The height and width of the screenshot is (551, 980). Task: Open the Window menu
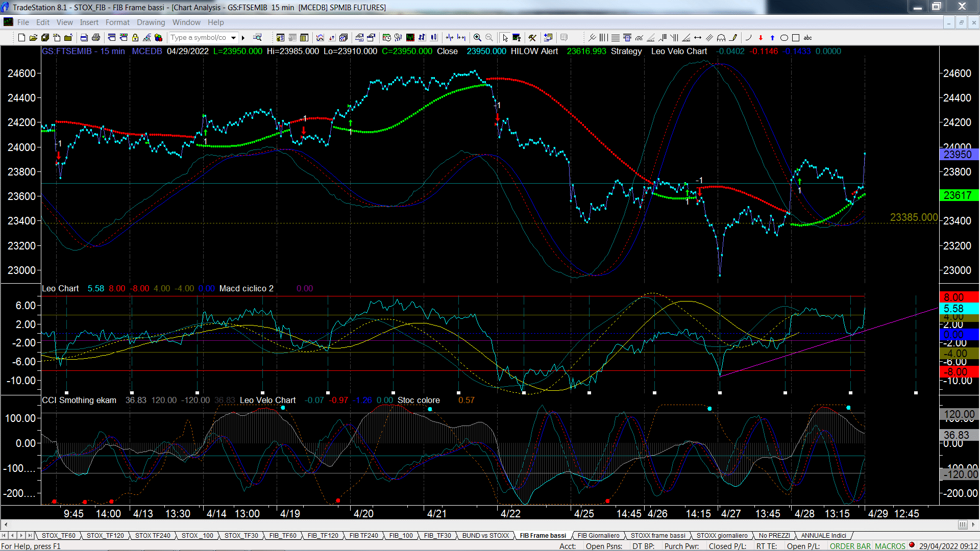pos(186,22)
